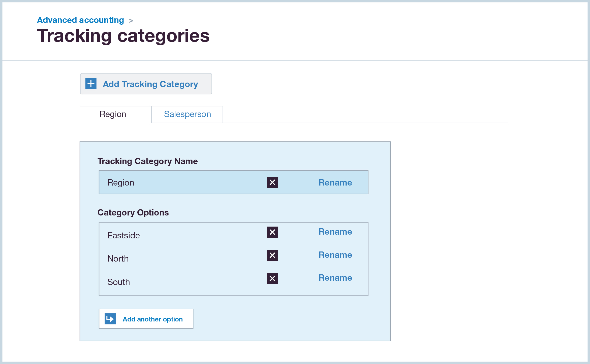
Task: Click the plus icon on Add Tracking Category
Action: pos(91,84)
